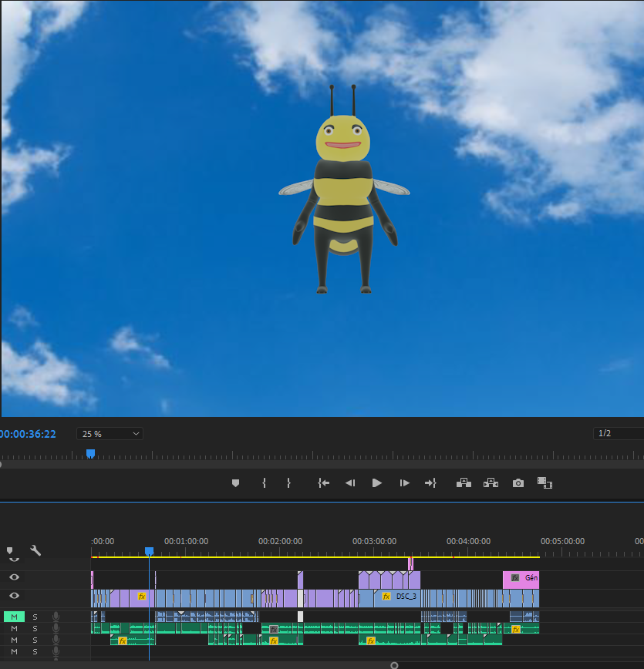
Task: Toggle the eye for the second video track
Action: tap(14, 577)
